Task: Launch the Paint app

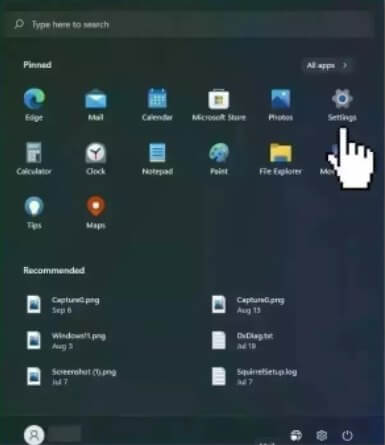Action: click(219, 158)
